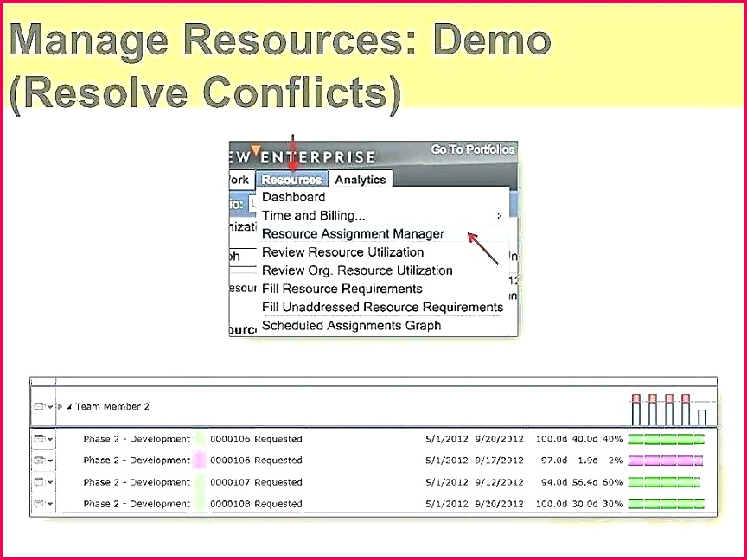Choose Fill Resource Requirements option
The width and height of the screenshot is (747, 560).
point(342,289)
